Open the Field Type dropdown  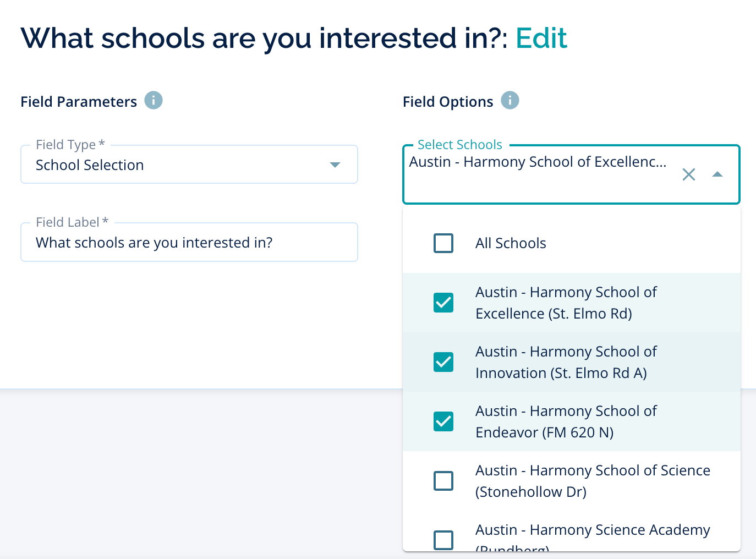click(x=335, y=165)
